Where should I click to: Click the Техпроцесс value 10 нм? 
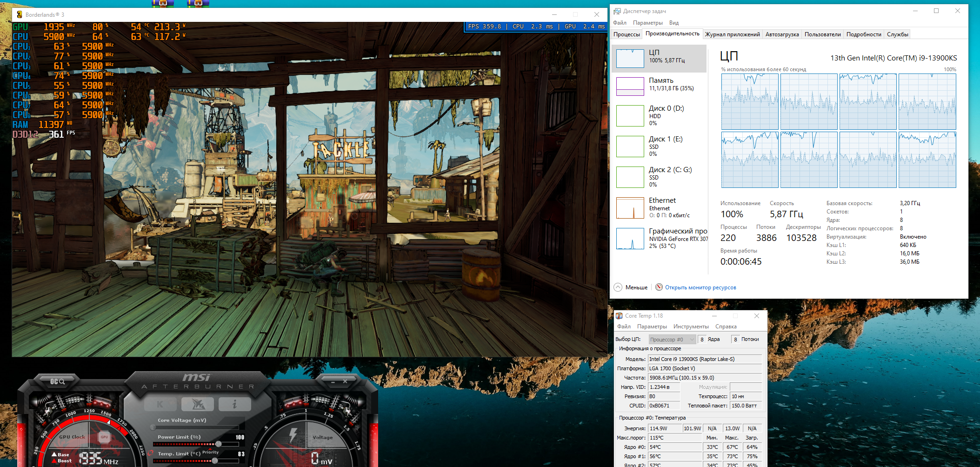(746, 396)
